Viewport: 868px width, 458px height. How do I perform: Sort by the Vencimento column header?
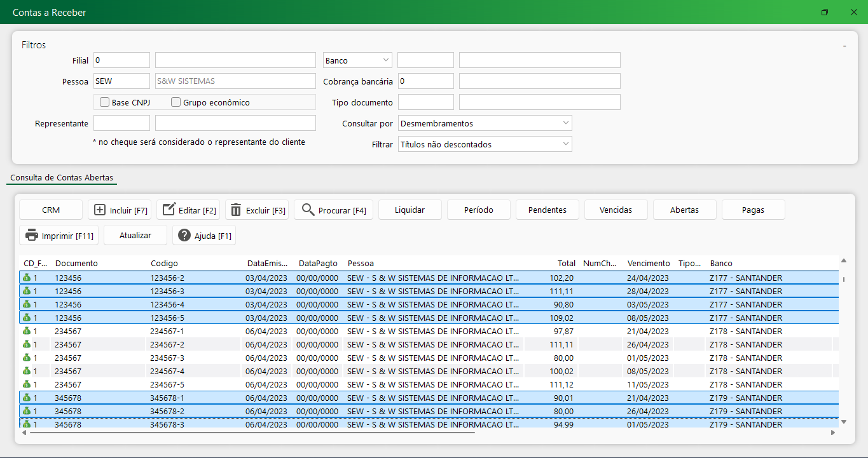point(648,263)
